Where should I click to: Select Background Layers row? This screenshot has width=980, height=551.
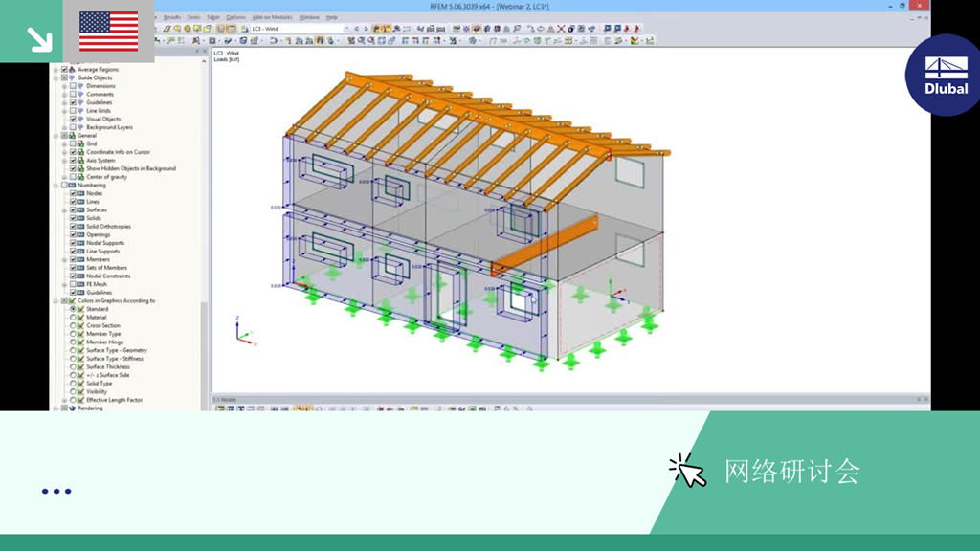click(x=109, y=127)
